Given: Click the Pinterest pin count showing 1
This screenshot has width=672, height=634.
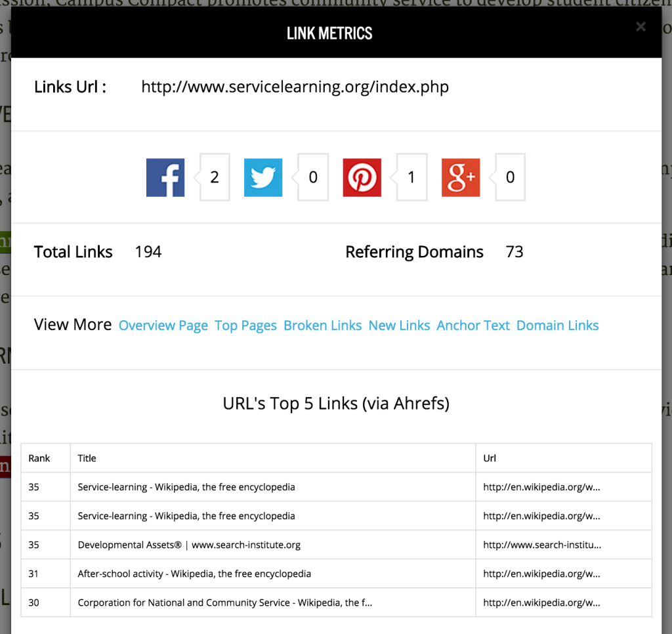Looking at the screenshot, I should (x=411, y=177).
